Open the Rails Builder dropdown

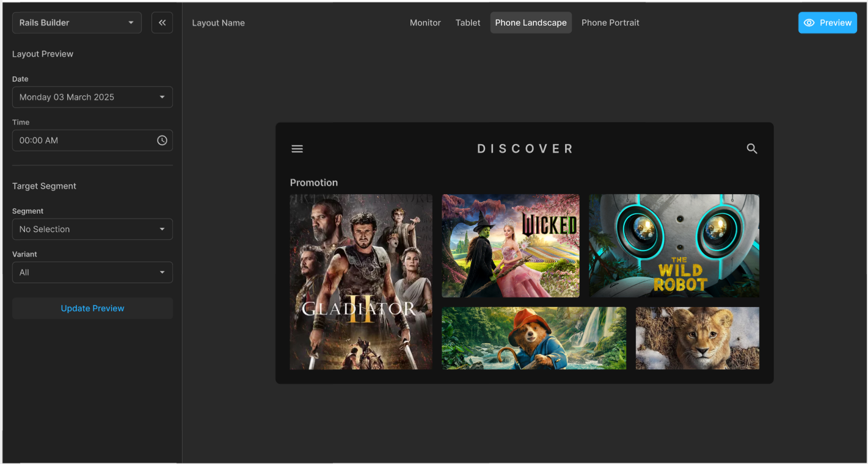click(x=77, y=23)
